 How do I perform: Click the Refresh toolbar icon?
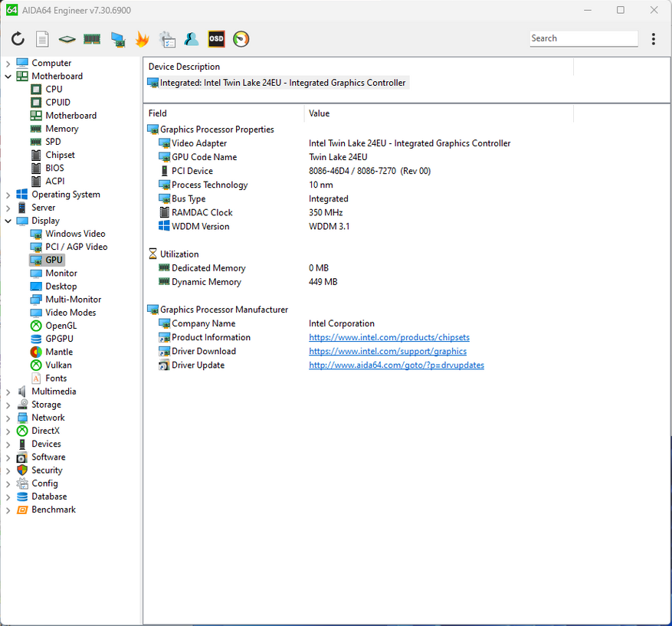pos(18,39)
